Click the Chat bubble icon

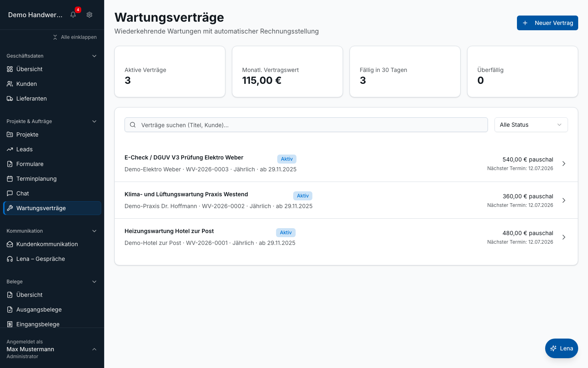10,193
